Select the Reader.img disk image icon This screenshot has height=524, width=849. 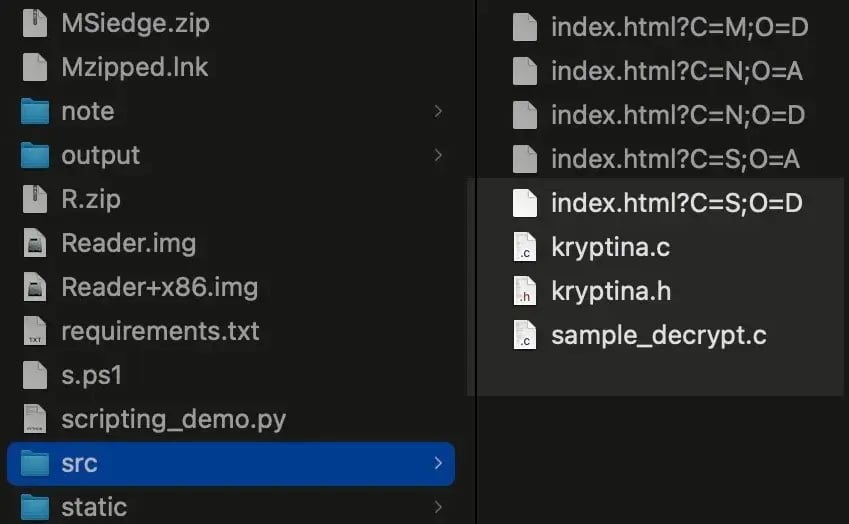point(35,243)
